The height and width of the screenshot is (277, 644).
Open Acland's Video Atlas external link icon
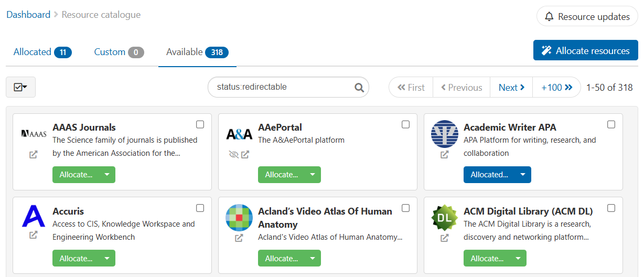pos(239,238)
